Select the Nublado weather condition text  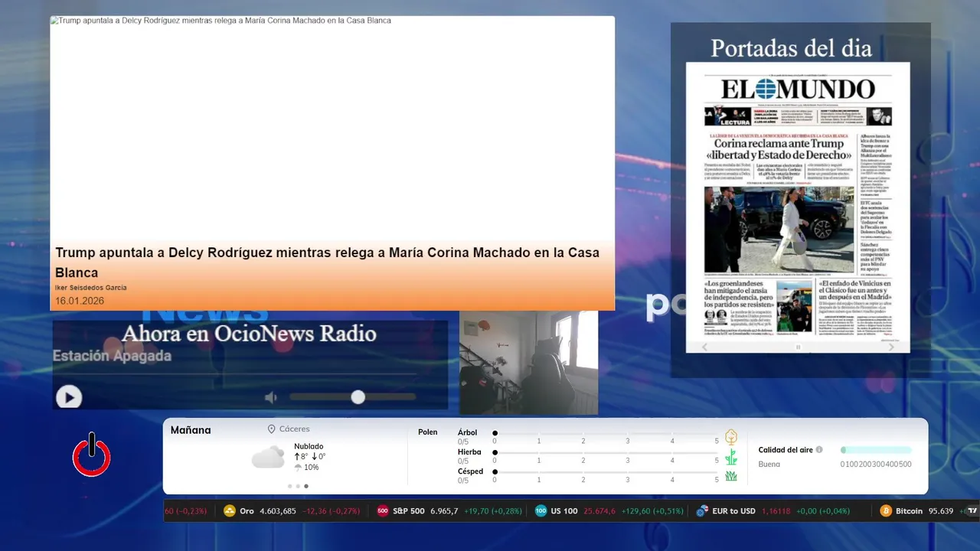click(x=309, y=446)
